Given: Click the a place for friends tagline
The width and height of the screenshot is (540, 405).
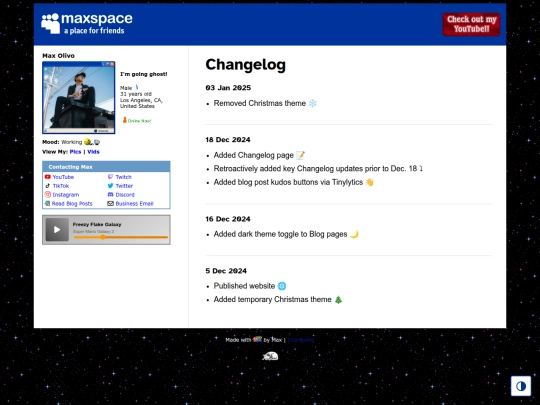Looking at the screenshot, I should 94,31.
